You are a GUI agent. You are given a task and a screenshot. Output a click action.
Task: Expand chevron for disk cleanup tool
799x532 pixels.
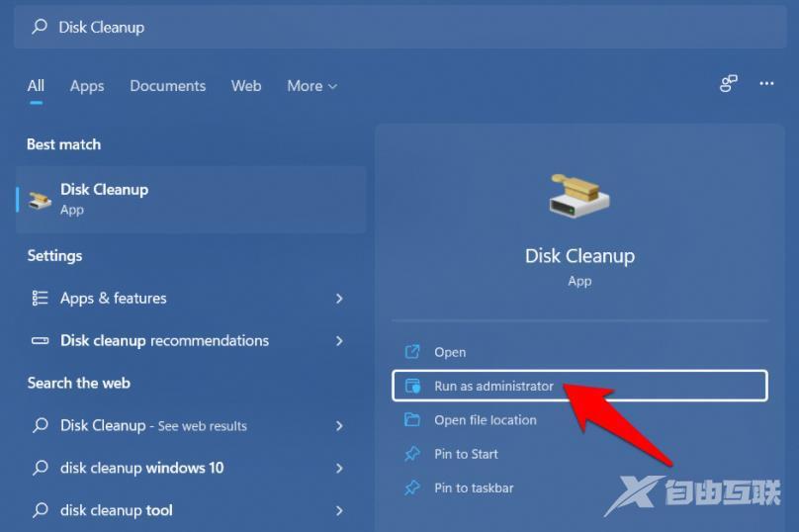(339, 510)
